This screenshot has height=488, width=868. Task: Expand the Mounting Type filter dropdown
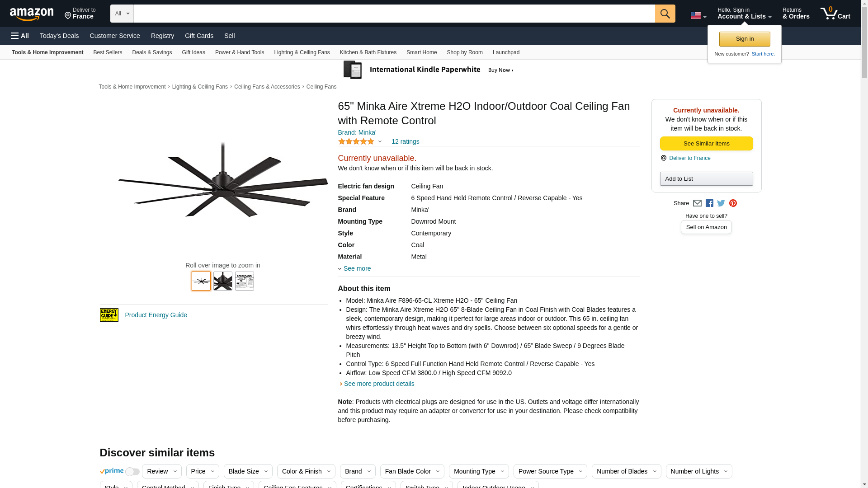(478, 471)
